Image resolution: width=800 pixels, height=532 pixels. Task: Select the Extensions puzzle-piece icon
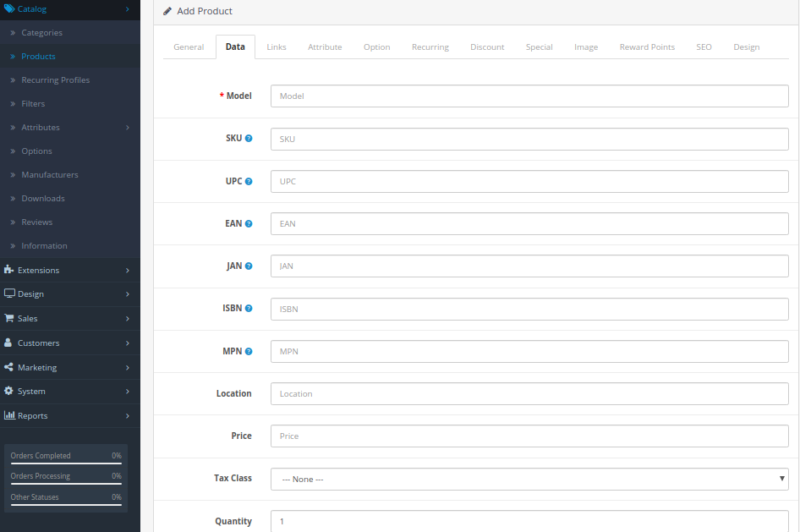click(x=9, y=269)
